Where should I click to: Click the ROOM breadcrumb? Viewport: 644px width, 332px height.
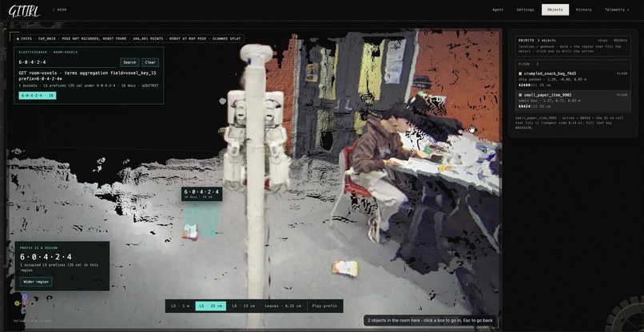coord(60,10)
